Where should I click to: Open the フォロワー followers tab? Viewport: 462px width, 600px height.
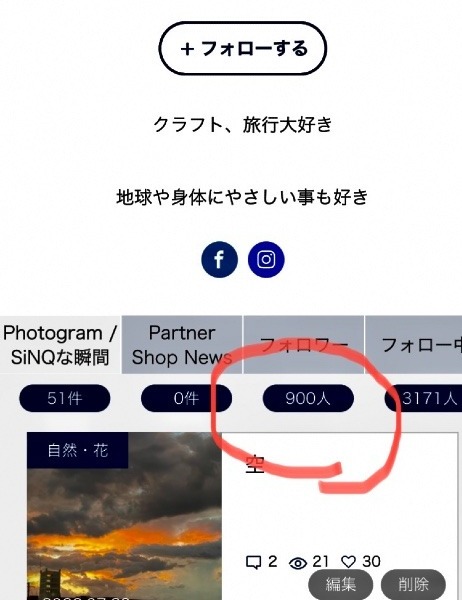coord(304,345)
